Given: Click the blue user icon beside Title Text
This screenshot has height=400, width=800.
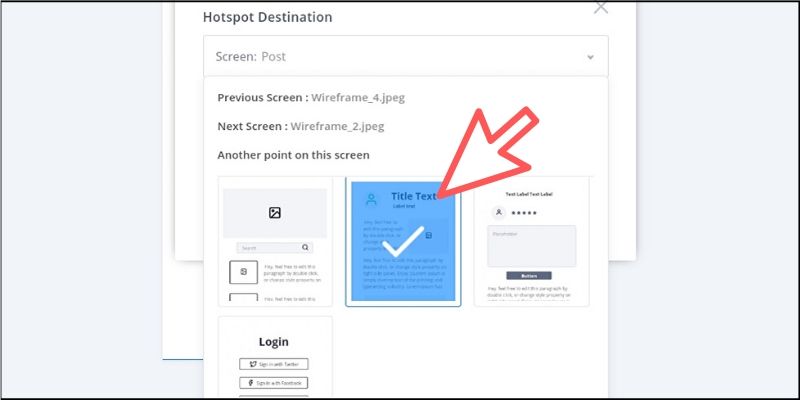Looking at the screenshot, I should (x=371, y=199).
